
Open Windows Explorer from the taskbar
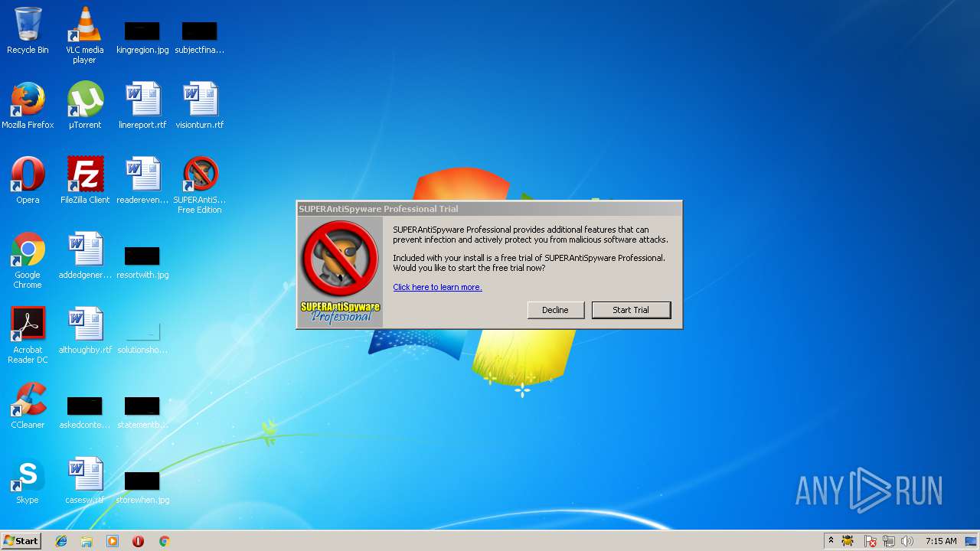tap(87, 541)
